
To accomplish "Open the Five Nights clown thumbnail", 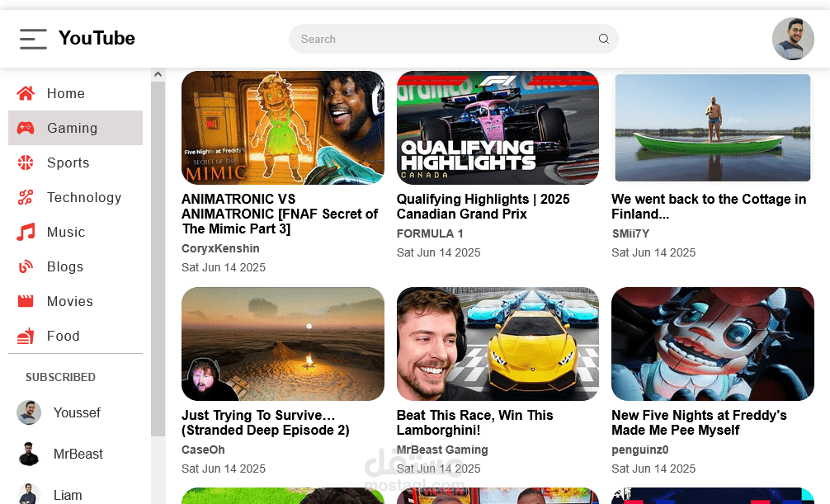I will 713,344.
